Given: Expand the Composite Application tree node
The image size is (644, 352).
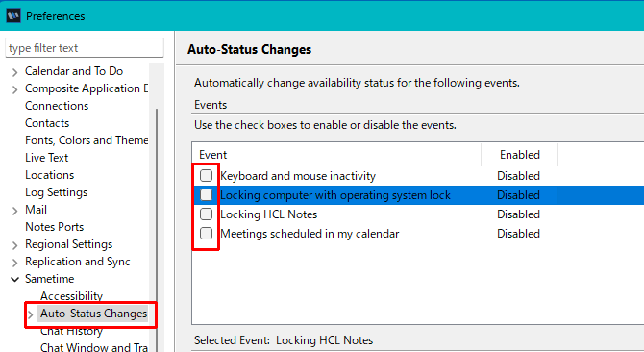Looking at the screenshot, I should tap(14, 89).
